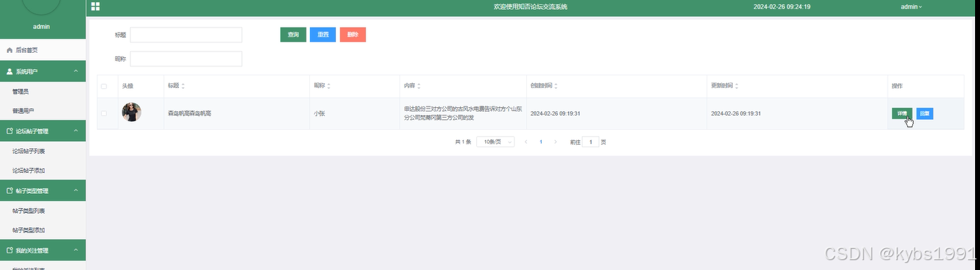Collapse the 我的关注管理 menu chevron

[75, 250]
